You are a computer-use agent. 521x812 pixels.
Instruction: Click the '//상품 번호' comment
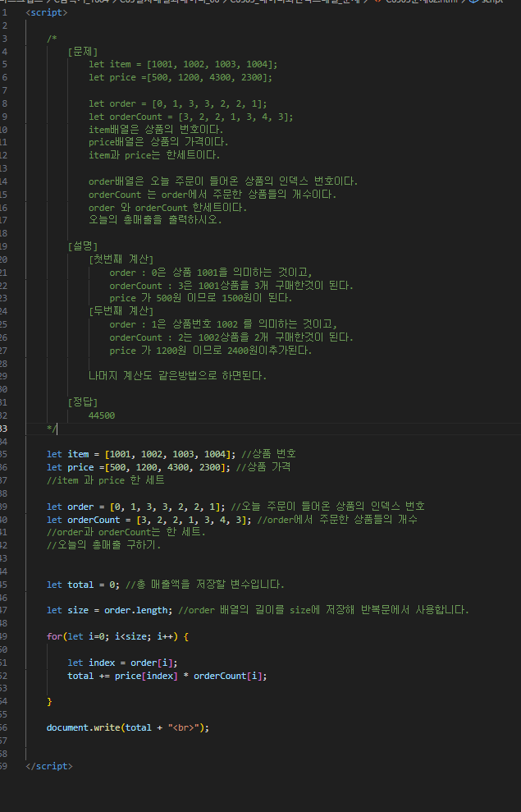268,454
